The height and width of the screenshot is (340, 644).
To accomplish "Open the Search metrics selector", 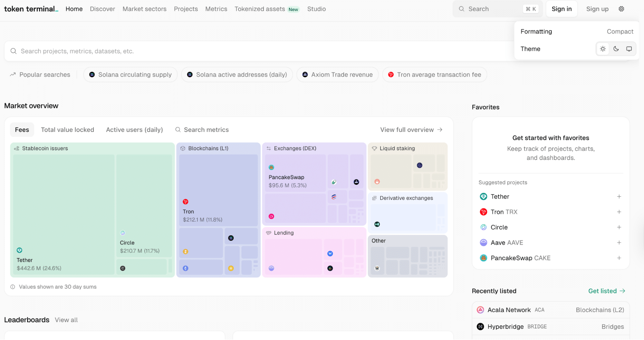I will point(202,130).
